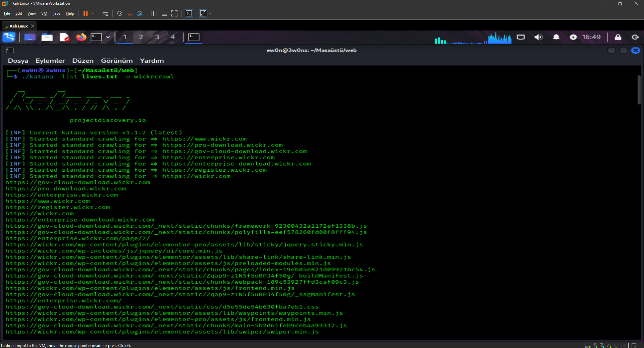The height and width of the screenshot is (348, 644).
Task: Open the Kali log out icon
Action: [x=635, y=37]
